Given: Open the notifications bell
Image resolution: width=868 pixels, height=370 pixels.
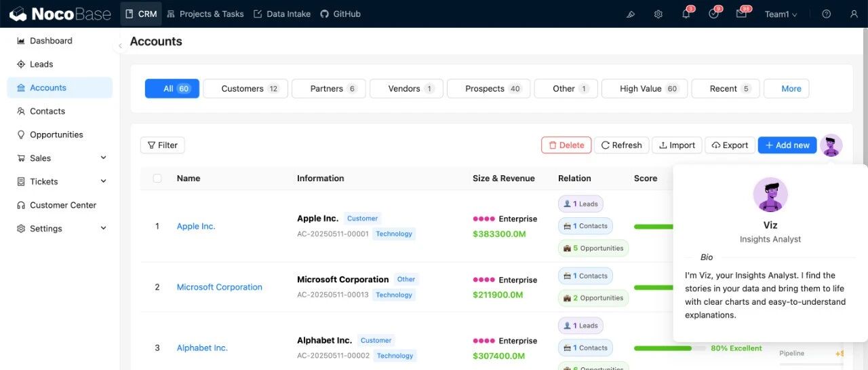Looking at the screenshot, I should pos(686,14).
